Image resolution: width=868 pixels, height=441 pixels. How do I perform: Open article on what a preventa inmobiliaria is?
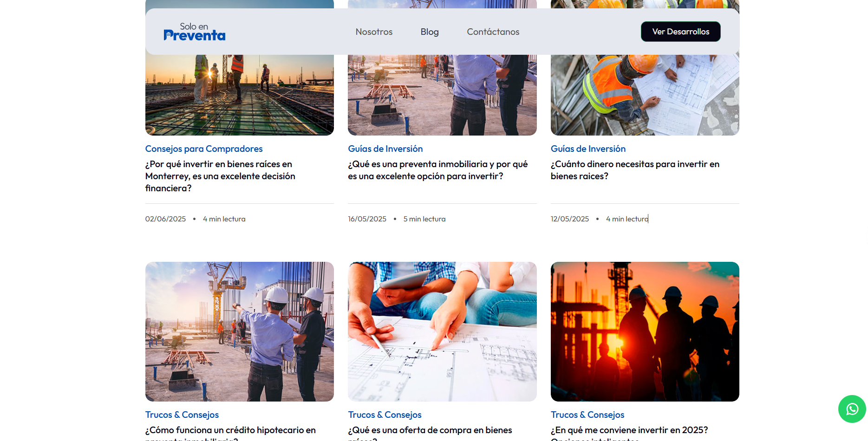(437, 170)
